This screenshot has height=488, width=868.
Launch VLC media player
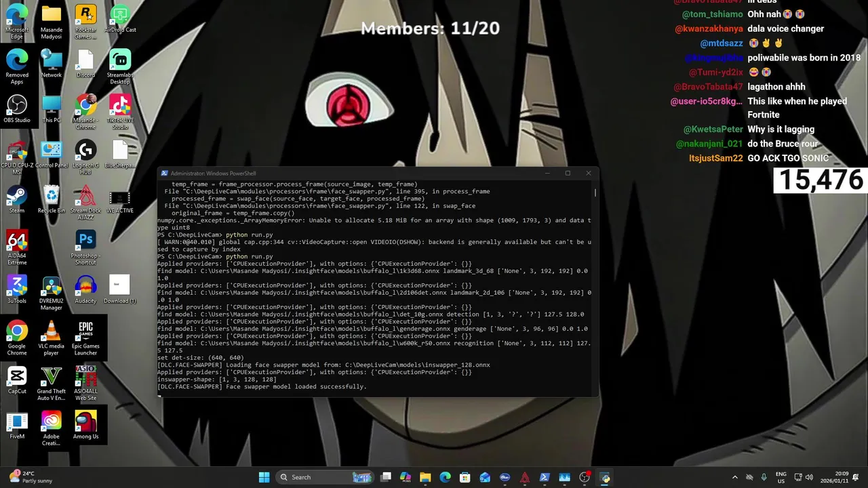tap(52, 338)
